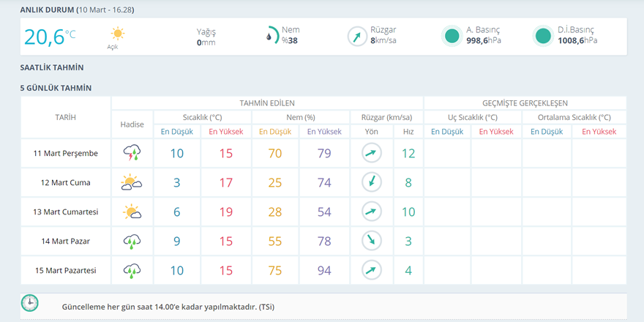Viewport: 644px width, 322px height.
Task: Click the sunny current weather icon
Action: (117, 34)
